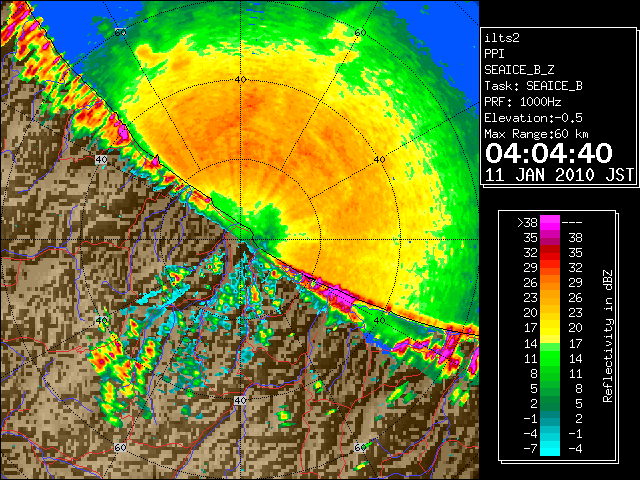Click the 'Max Range:60 km' text
The width and height of the screenshot is (640, 480).
(537, 134)
